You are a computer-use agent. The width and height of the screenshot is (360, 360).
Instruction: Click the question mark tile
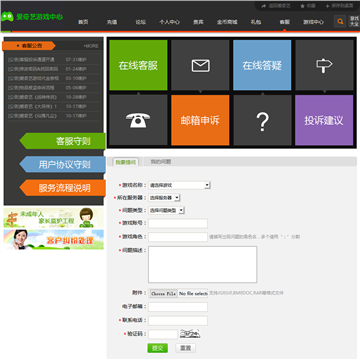262,120
